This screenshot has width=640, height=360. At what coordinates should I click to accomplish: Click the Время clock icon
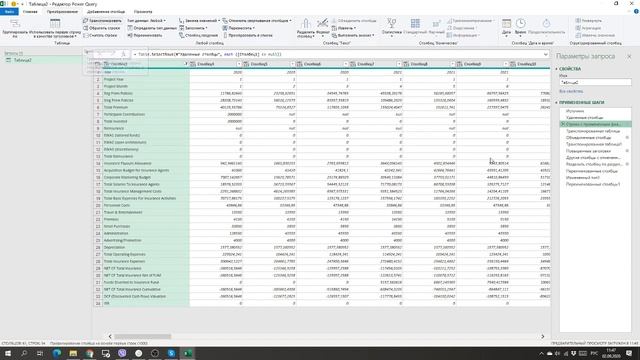520,23
